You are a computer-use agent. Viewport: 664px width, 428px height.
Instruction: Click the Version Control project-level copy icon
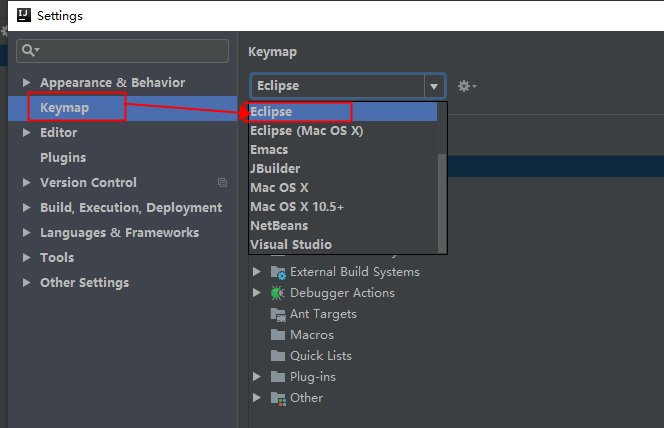pos(222,182)
